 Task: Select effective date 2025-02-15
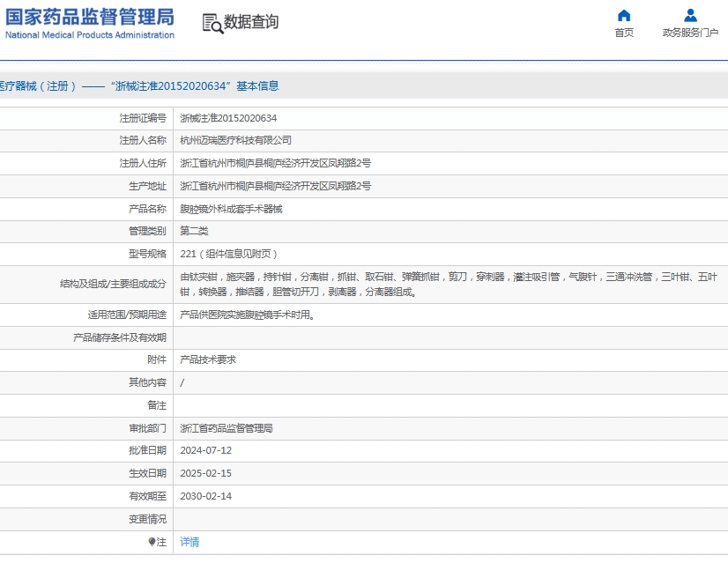point(205,473)
